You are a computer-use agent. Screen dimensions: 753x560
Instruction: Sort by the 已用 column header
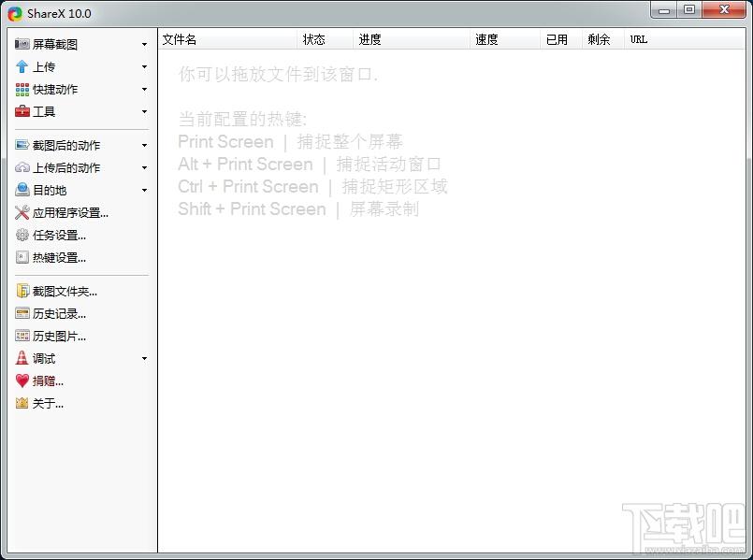561,39
